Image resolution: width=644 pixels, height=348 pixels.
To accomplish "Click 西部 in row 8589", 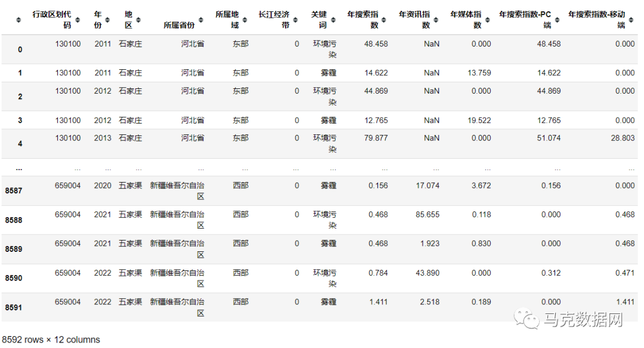I will pos(241,244).
